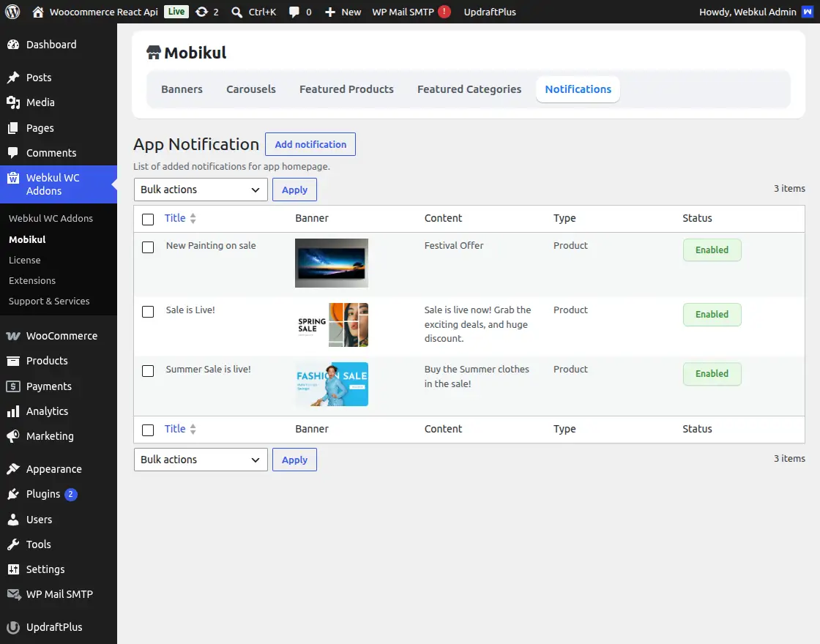The image size is (820, 644).
Task: Sort by Title using header sort arrows
Action: coord(193,219)
